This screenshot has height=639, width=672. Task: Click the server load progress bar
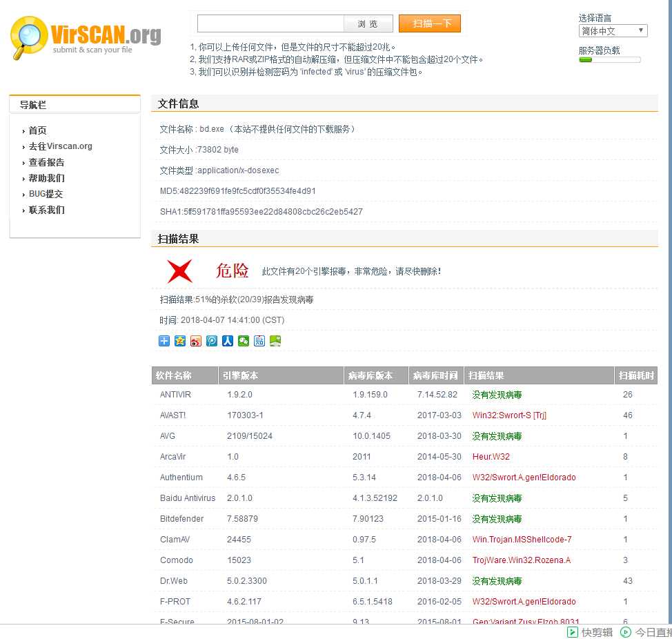point(610,60)
